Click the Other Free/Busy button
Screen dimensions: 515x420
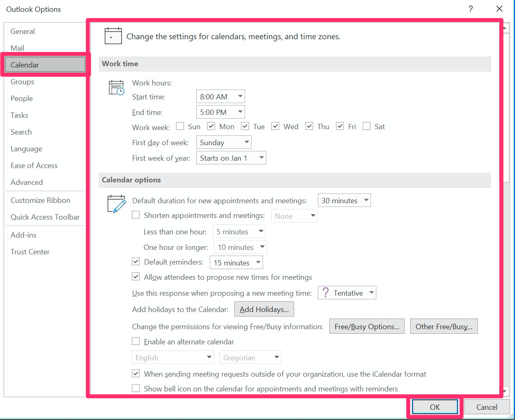444,326
